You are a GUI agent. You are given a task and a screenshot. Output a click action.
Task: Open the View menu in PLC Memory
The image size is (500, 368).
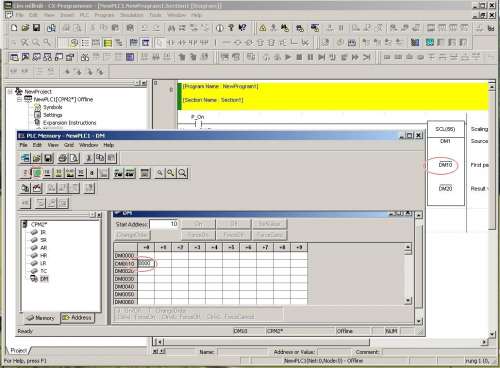point(53,145)
